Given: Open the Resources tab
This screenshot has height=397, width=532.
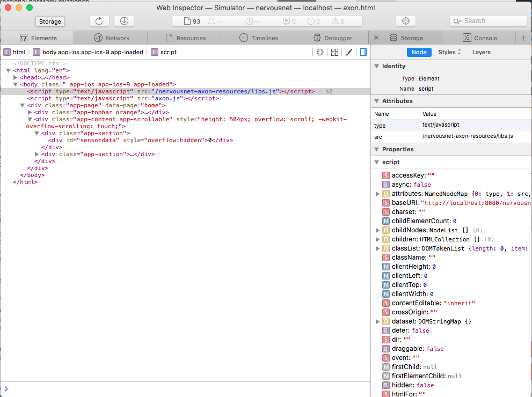Looking at the screenshot, I should click(185, 38).
